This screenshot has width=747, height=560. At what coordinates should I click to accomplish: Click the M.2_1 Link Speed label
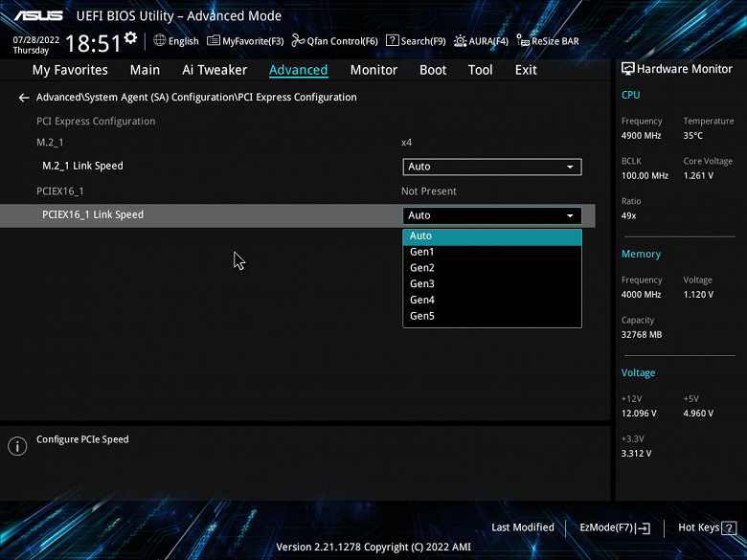[82, 166]
